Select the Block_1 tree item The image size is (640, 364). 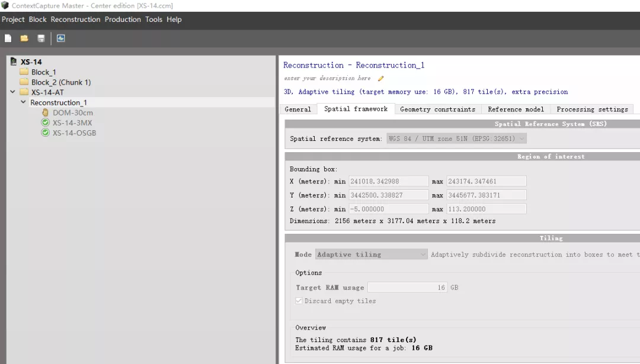click(x=44, y=72)
